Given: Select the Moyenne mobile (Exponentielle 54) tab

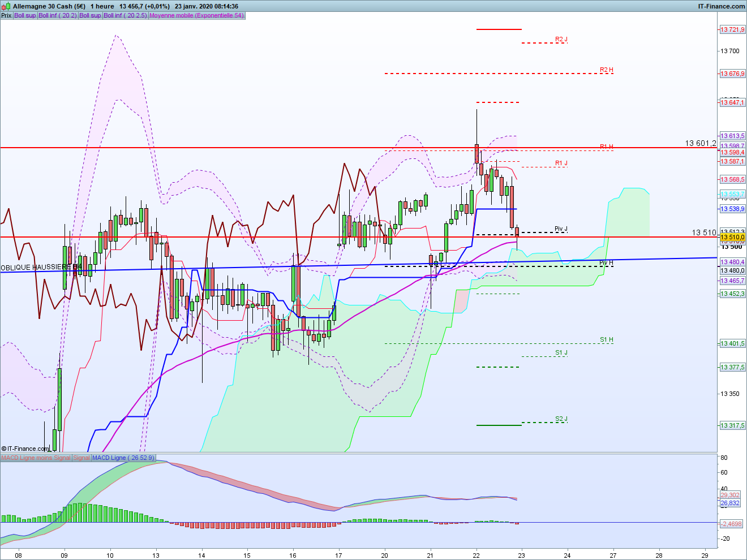Looking at the screenshot, I should [x=196, y=15].
